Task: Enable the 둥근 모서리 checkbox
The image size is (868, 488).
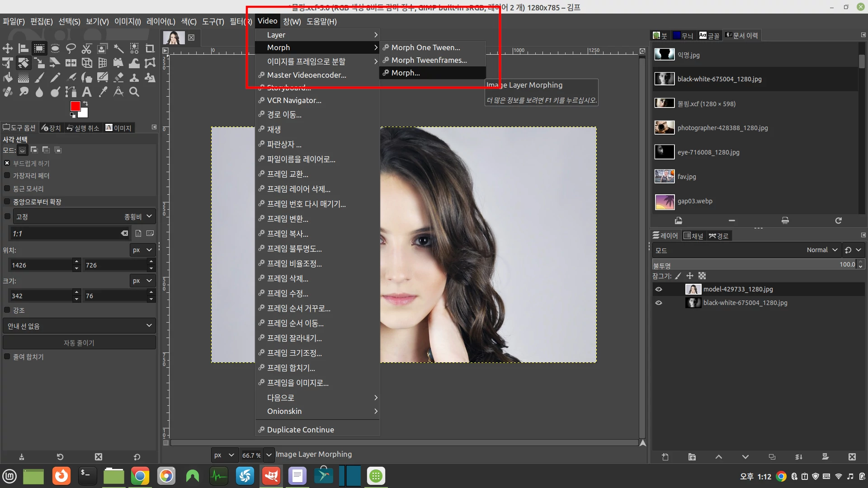Action: [7, 188]
